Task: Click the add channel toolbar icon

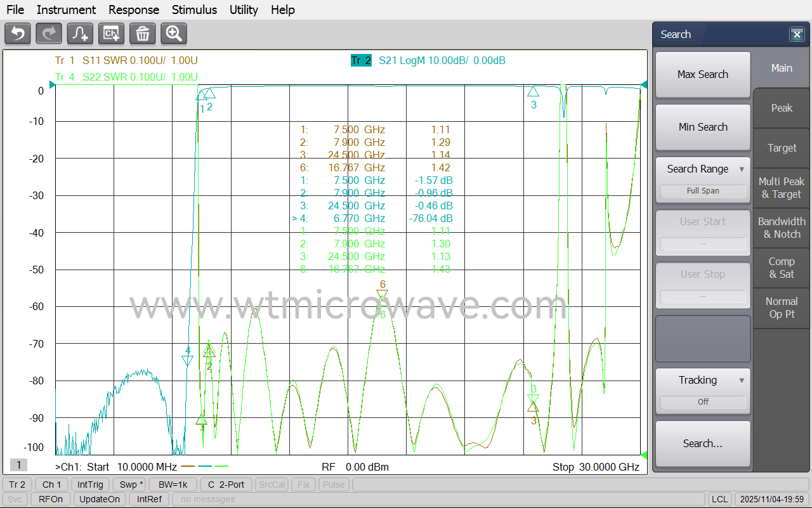Action: (x=111, y=33)
